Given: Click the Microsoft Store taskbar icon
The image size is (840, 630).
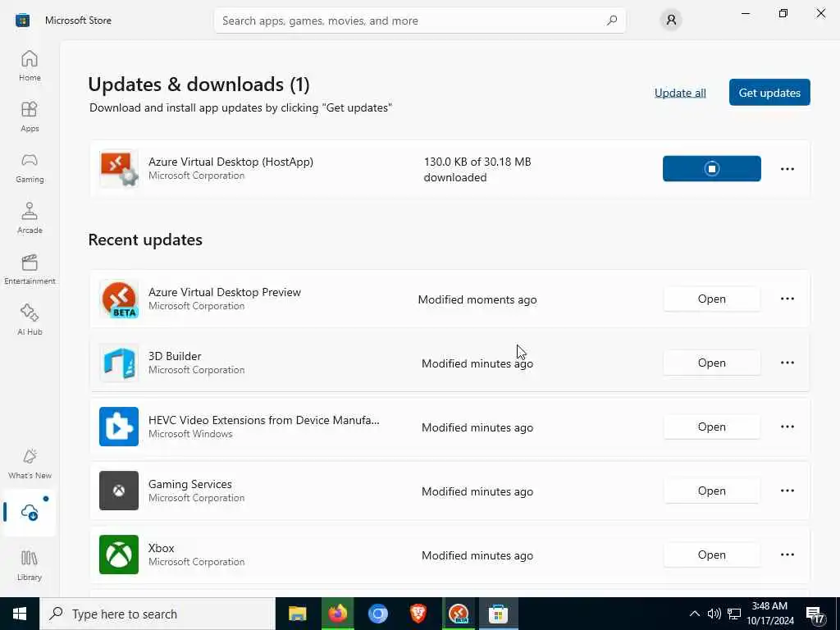Looking at the screenshot, I should click(x=498, y=614).
